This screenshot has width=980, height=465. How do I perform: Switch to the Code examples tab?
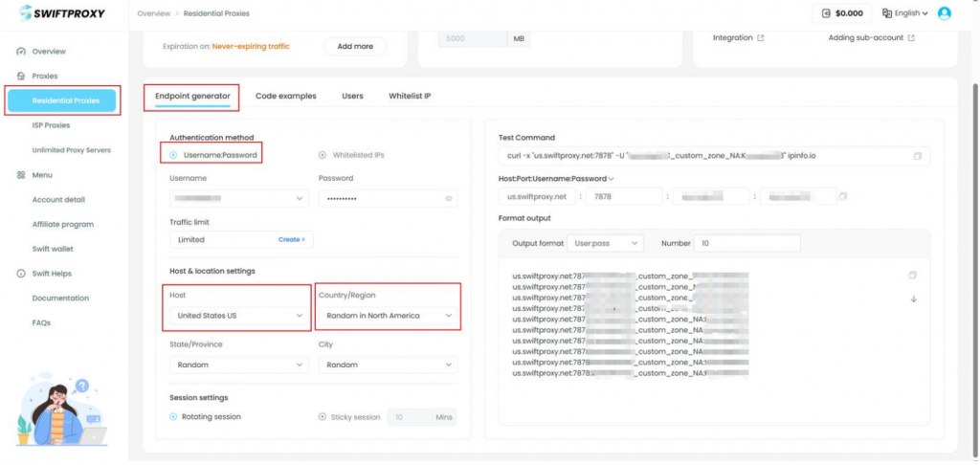[x=285, y=96]
